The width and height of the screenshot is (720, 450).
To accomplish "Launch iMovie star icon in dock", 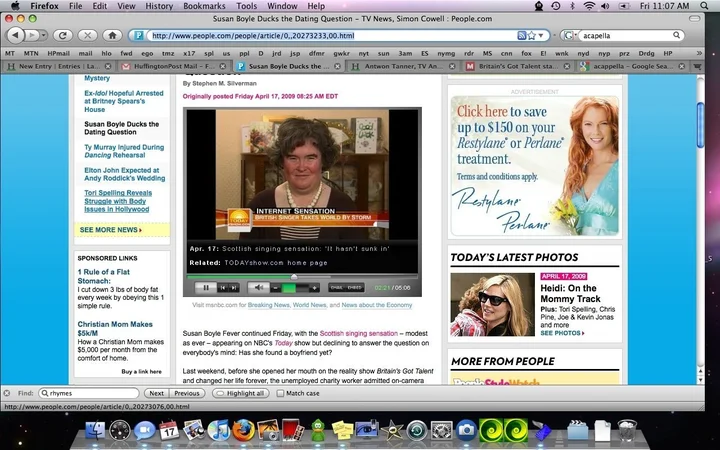I will (x=392, y=431).
